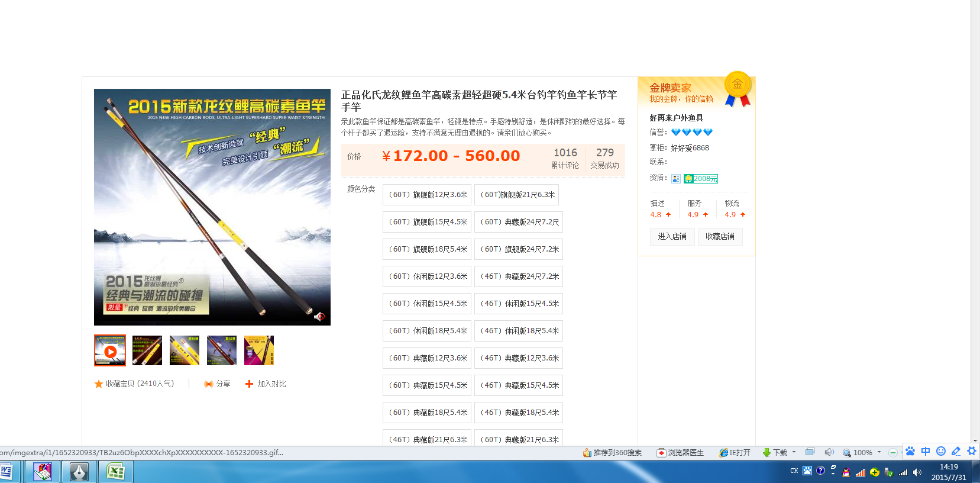Select option (46T)典藏版24尺7.2米
The width and height of the screenshot is (980, 483).
click(519, 276)
